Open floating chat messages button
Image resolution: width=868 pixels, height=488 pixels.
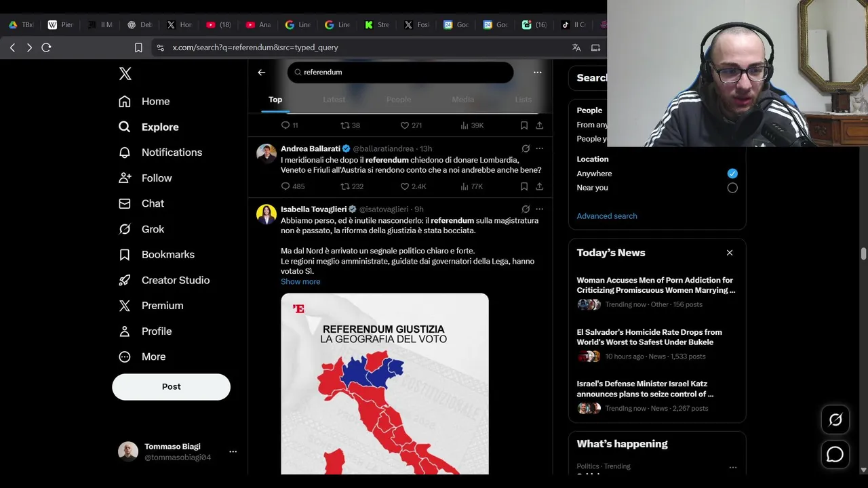pos(835,455)
